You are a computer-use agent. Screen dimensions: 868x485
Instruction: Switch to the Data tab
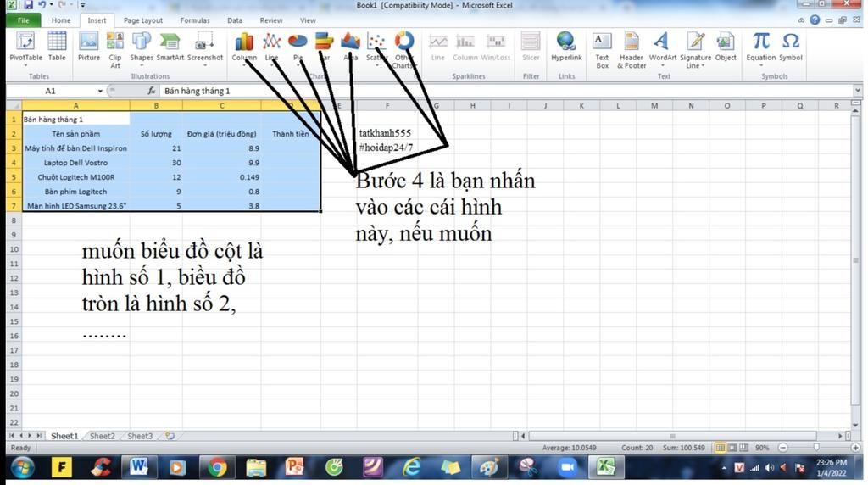point(235,20)
